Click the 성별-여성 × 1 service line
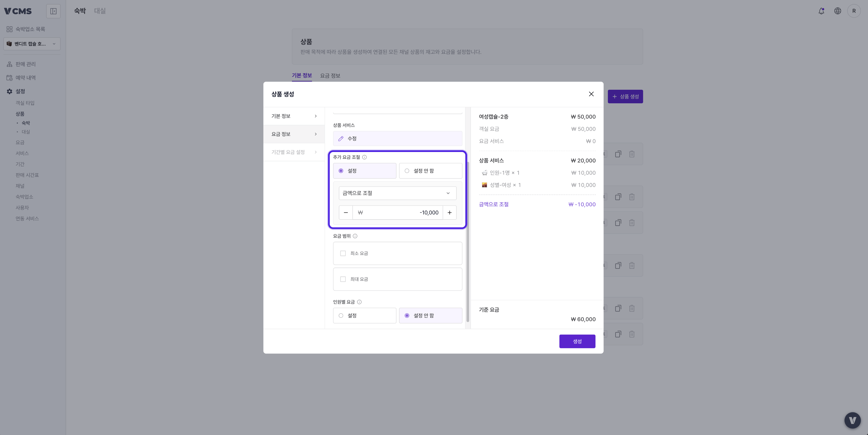 [537, 185]
